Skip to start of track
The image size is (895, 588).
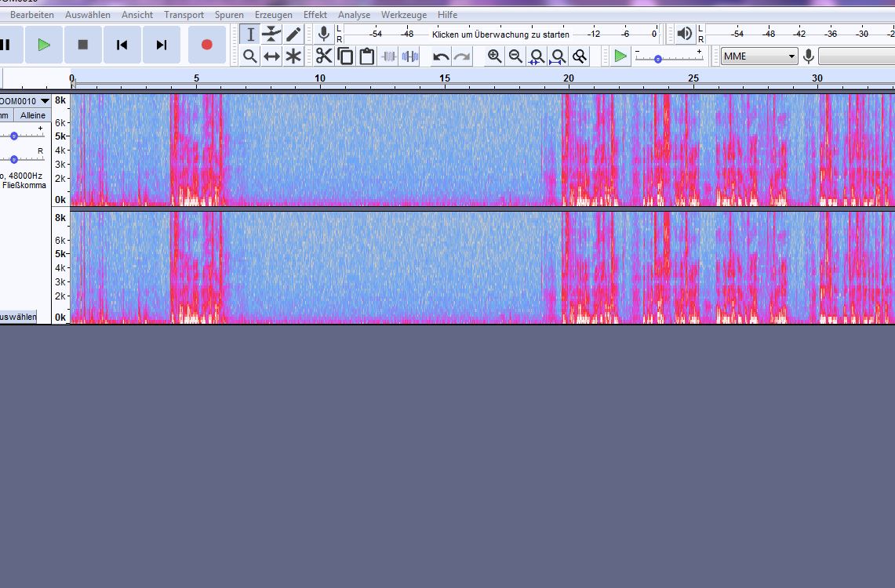tap(122, 45)
